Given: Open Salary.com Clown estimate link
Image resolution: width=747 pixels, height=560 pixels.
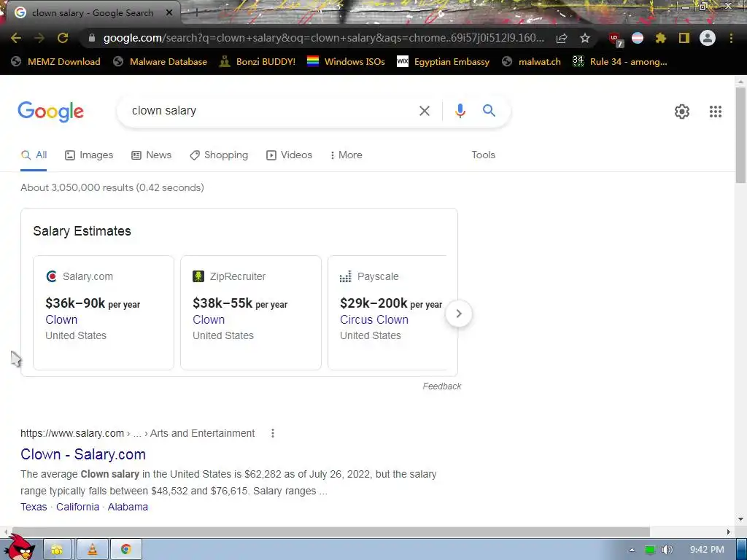Looking at the screenshot, I should tap(61, 319).
